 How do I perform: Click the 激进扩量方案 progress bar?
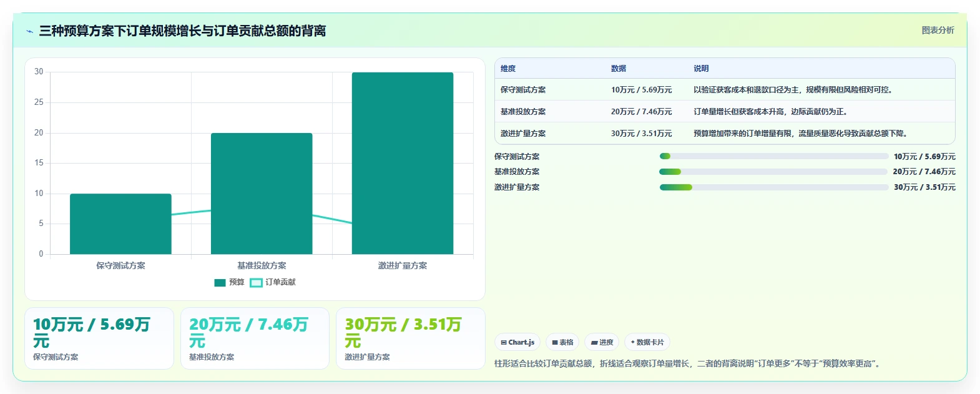click(x=773, y=187)
